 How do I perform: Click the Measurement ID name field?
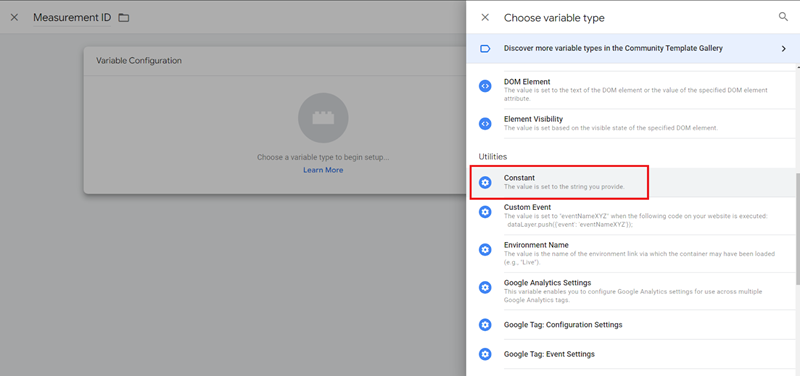click(x=71, y=18)
